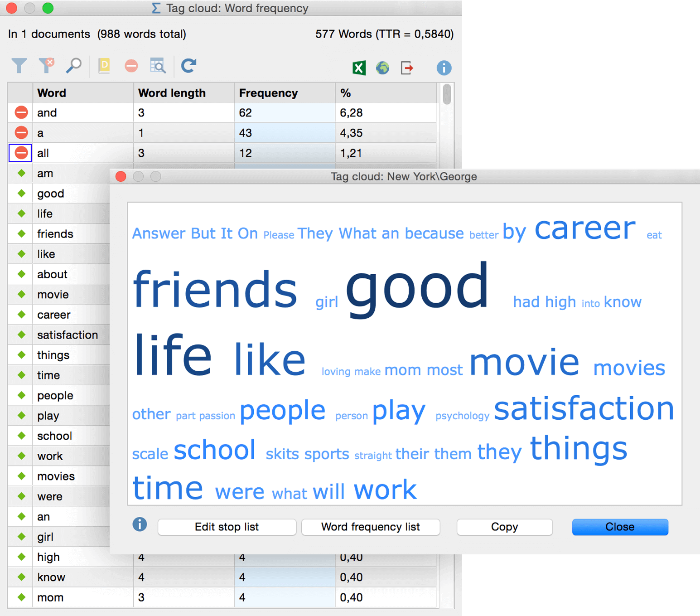Toggle the green diamond next to 'am'
The width and height of the screenshot is (700, 616).
[x=21, y=173]
